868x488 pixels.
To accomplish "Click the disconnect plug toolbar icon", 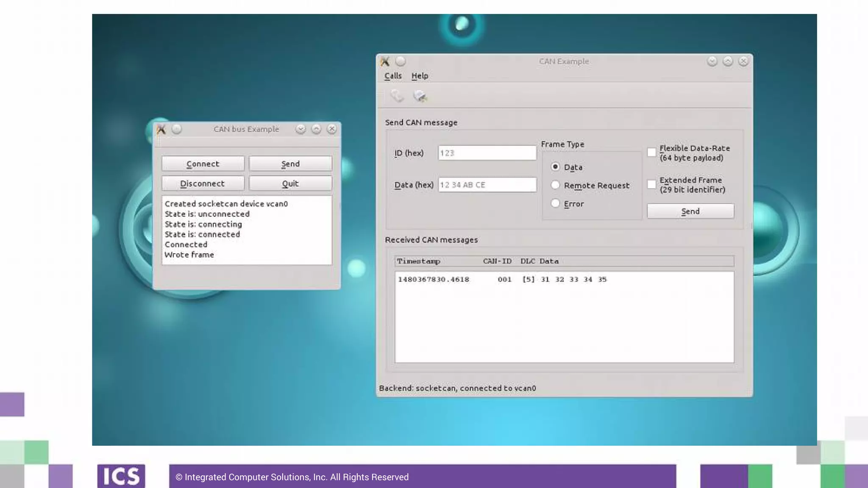I will click(x=420, y=96).
